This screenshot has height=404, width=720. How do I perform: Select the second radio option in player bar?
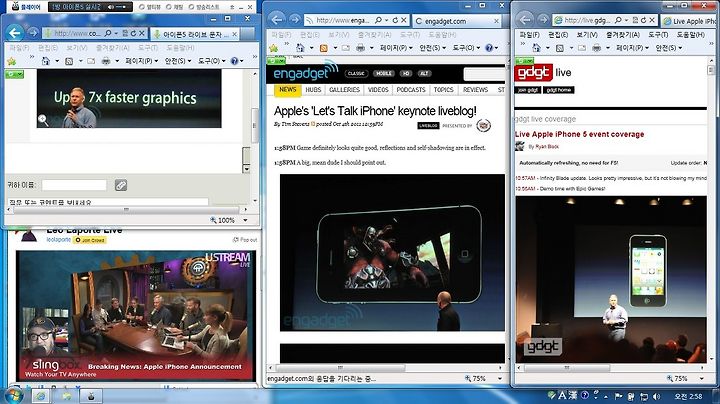[169, 7]
